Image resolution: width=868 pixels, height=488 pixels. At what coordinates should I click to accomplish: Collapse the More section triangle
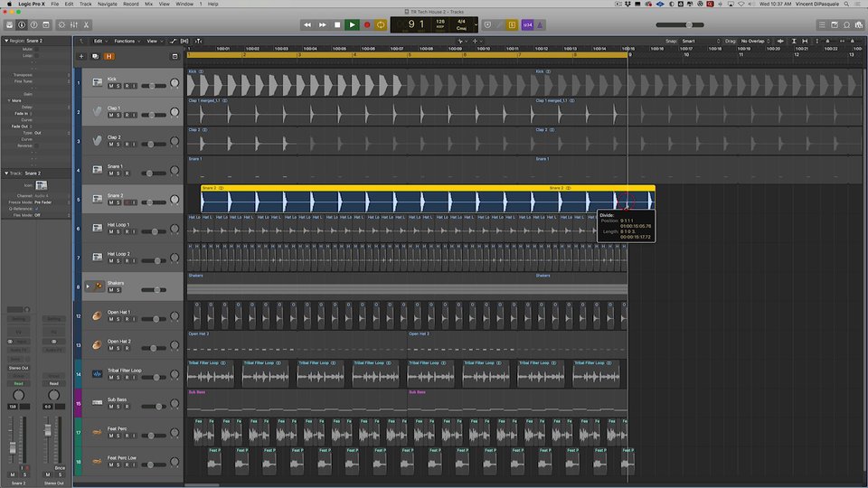point(9,100)
